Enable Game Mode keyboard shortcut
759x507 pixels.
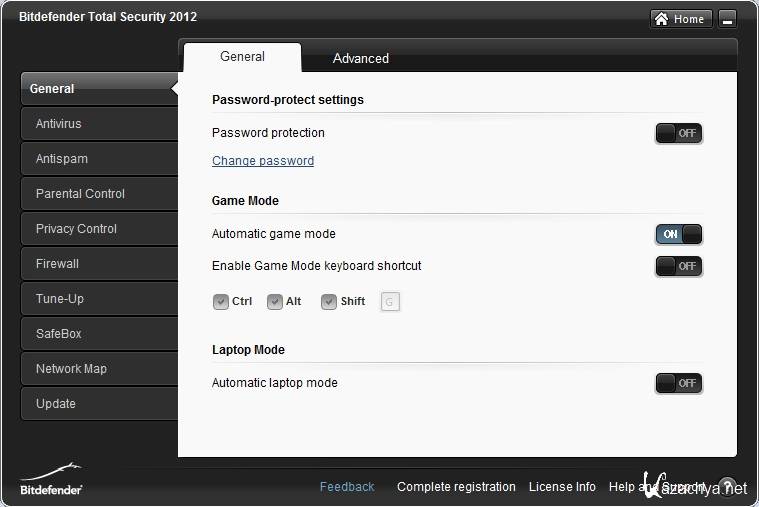tap(679, 266)
